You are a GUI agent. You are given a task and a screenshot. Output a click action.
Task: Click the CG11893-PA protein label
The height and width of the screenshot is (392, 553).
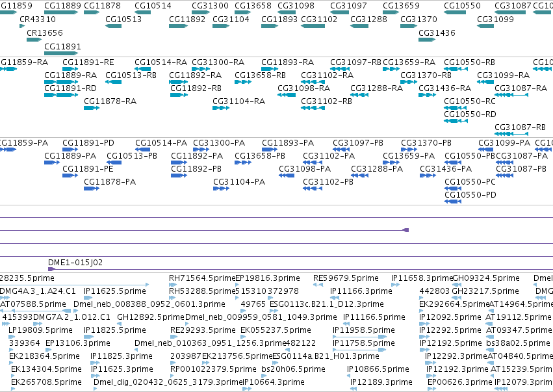(x=288, y=143)
